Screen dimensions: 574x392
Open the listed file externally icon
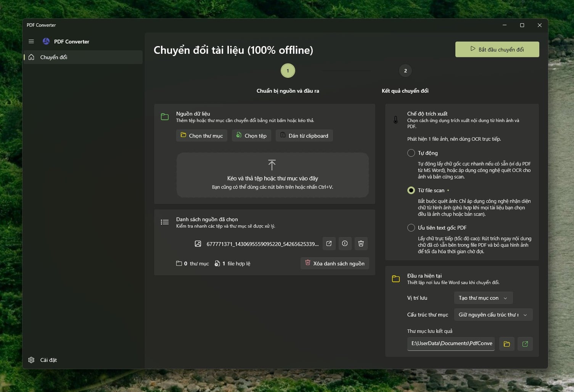pyautogui.click(x=329, y=244)
